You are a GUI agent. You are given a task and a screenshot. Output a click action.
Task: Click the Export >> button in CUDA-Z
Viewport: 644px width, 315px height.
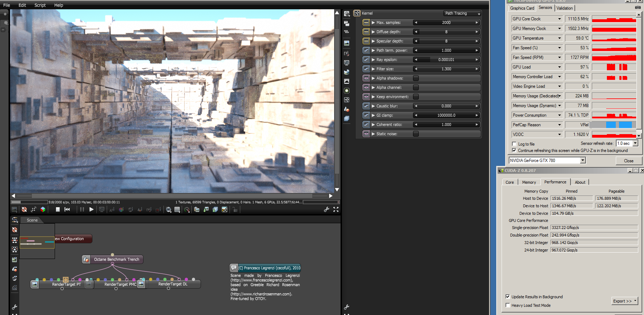(625, 301)
